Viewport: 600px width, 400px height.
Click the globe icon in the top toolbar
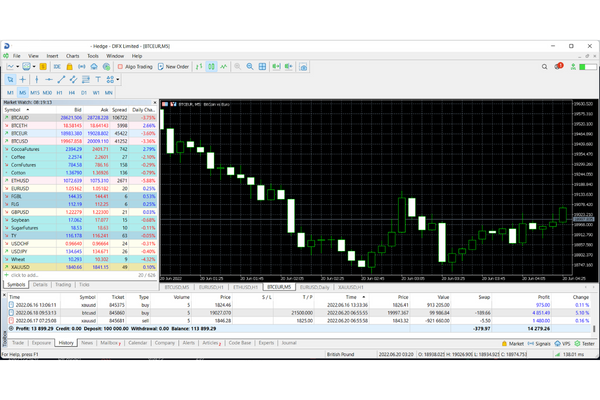click(x=106, y=67)
